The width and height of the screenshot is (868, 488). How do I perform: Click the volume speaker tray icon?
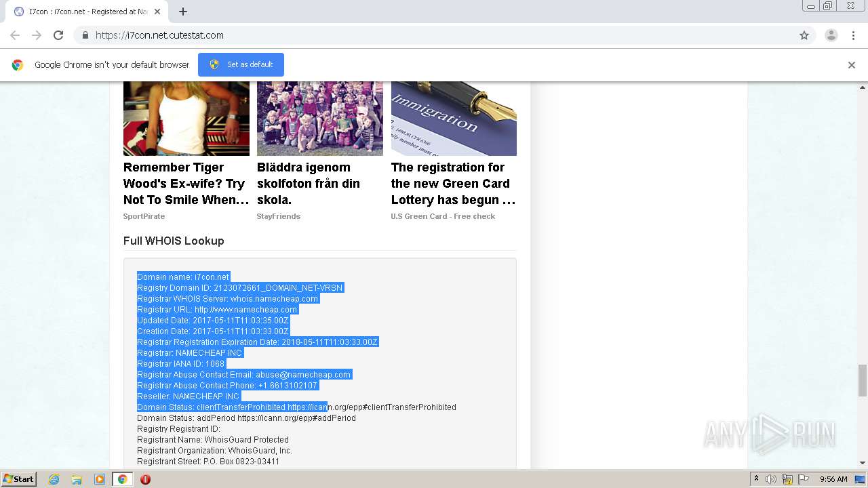(x=771, y=479)
